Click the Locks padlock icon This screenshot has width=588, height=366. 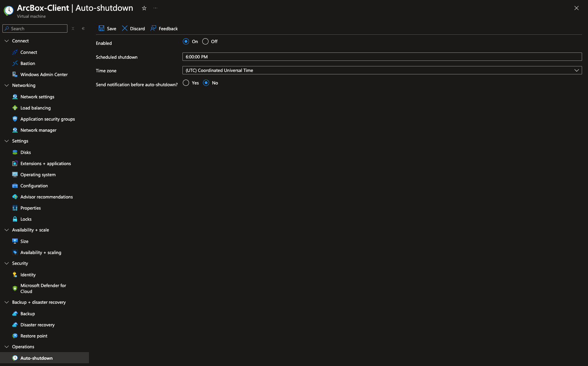coord(15,219)
